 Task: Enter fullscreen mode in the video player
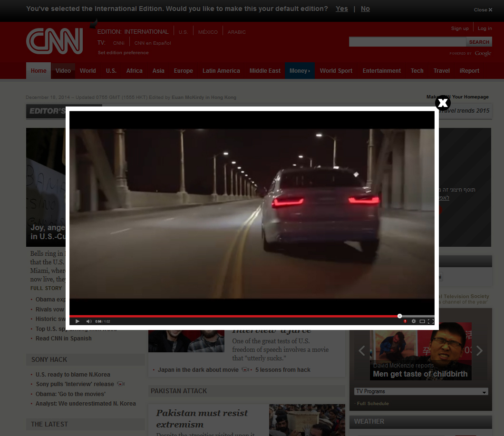(x=431, y=321)
